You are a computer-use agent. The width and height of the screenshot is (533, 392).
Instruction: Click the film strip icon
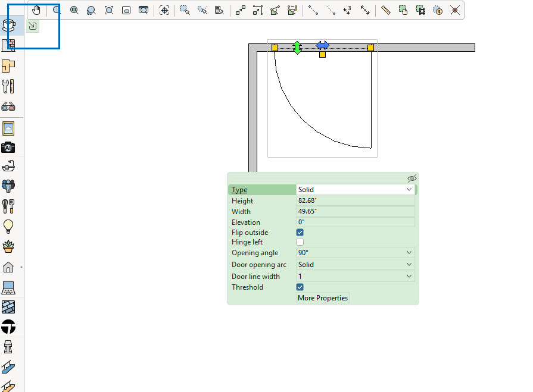(421, 10)
